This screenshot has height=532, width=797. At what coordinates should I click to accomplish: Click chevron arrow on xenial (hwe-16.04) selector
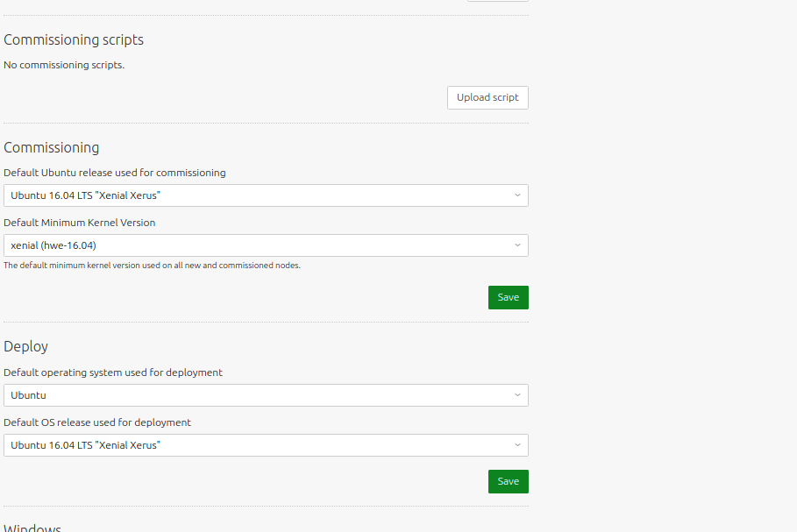(x=517, y=245)
